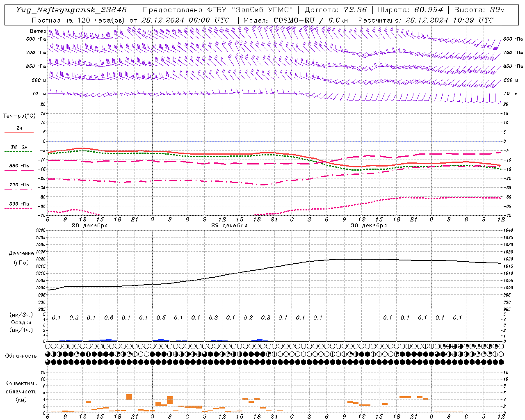Click the Td 2м dew point legend entry

point(19,147)
